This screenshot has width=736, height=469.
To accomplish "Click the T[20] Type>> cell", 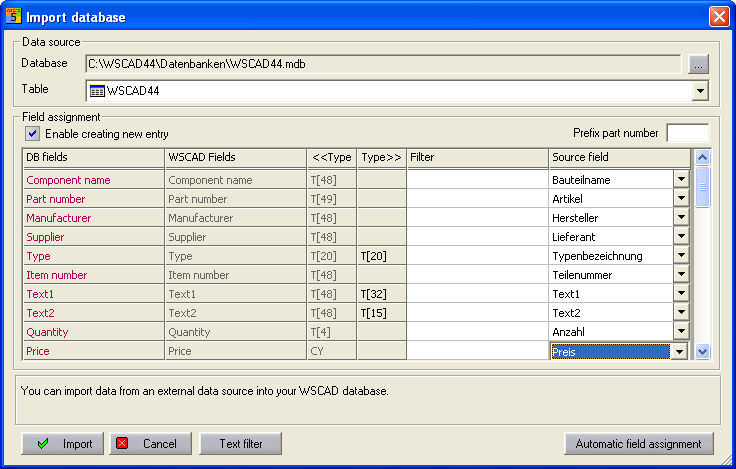I will click(382, 256).
